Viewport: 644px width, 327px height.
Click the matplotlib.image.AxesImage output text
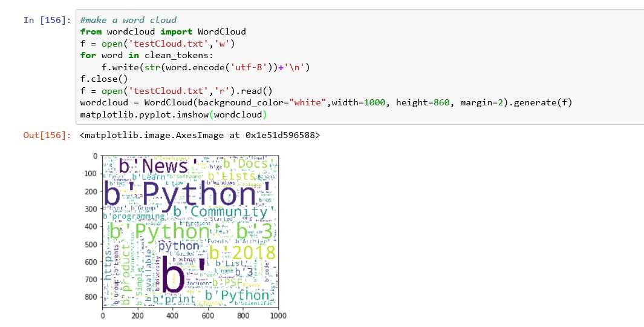tap(200, 135)
